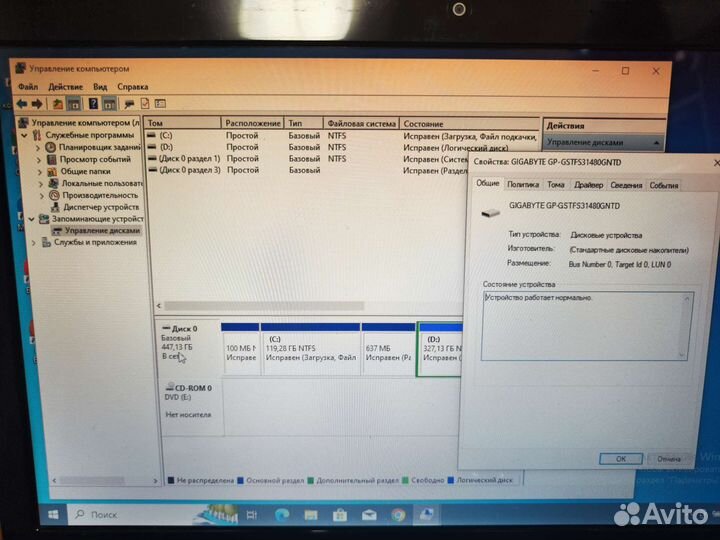This screenshot has height=540, width=720.
Task: Click the Общие папки folder icon
Action: 52,171
